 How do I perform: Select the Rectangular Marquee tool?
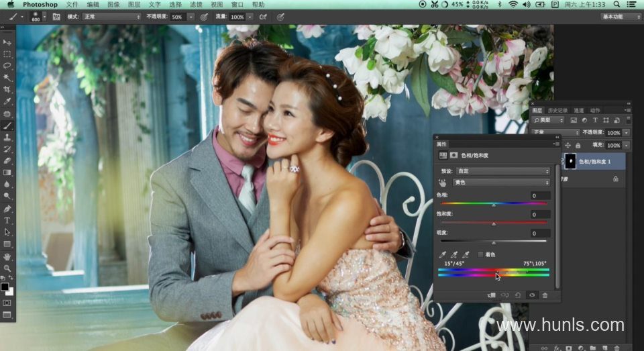click(7, 54)
